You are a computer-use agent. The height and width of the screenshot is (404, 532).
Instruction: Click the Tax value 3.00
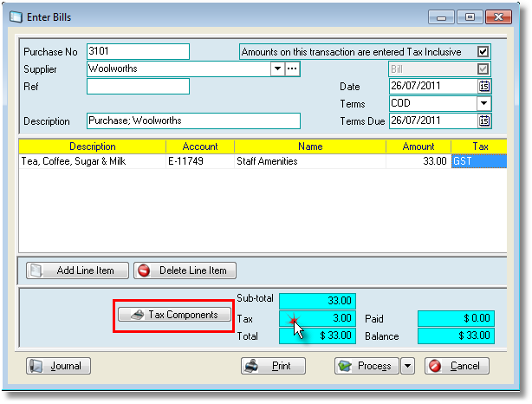tap(317, 318)
